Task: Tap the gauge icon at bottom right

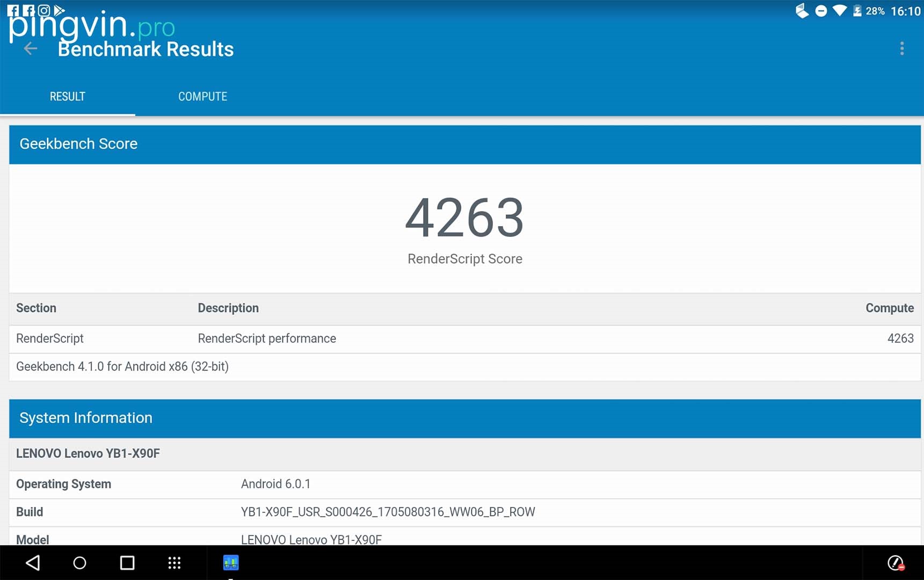Action: [x=895, y=563]
